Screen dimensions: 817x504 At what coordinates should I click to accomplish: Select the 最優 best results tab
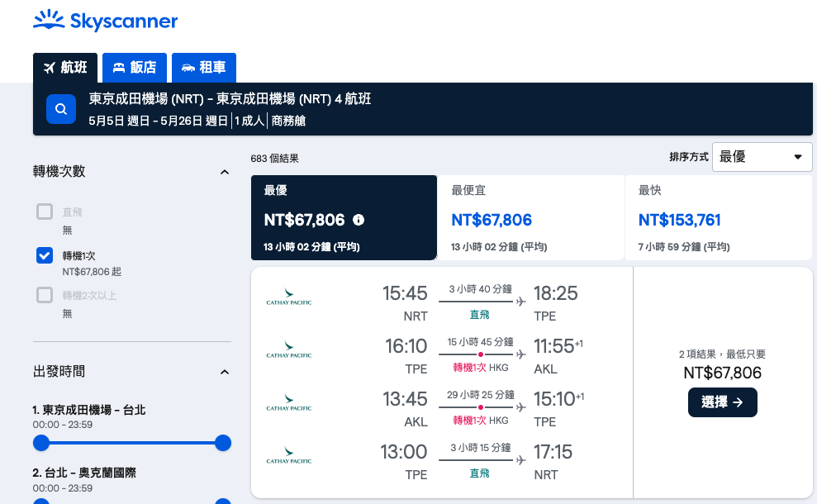pyautogui.click(x=344, y=218)
